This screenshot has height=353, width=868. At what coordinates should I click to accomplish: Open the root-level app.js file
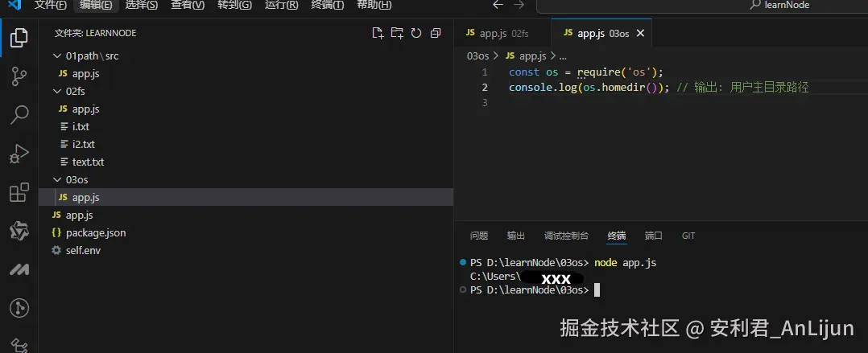246,215
